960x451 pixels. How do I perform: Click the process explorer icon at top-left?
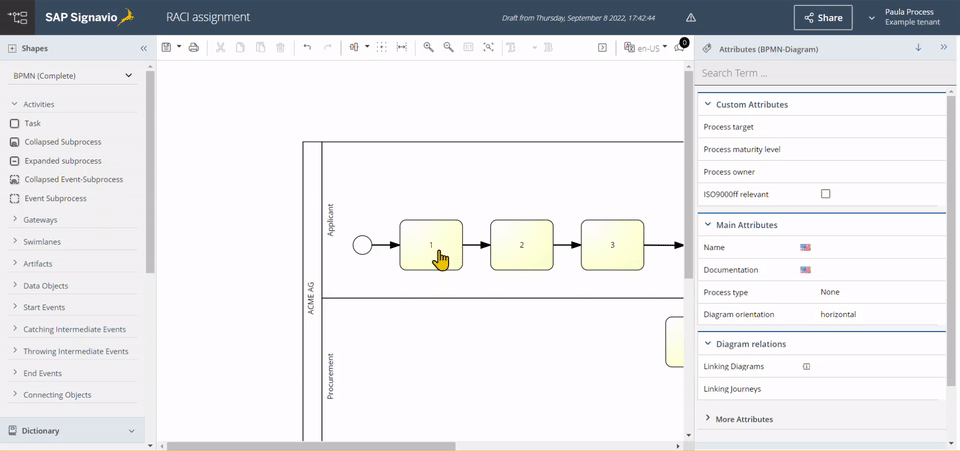tap(17, 17)
